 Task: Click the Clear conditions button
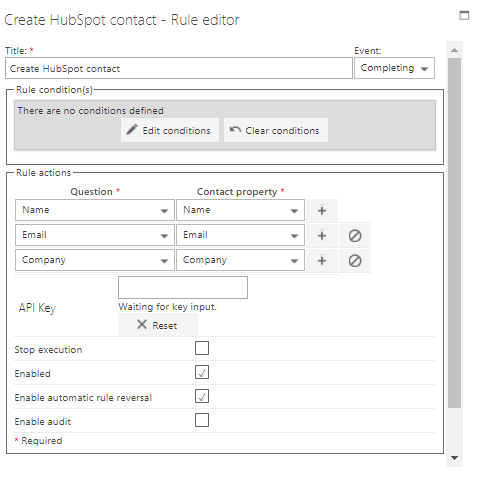tap(276, 130)
